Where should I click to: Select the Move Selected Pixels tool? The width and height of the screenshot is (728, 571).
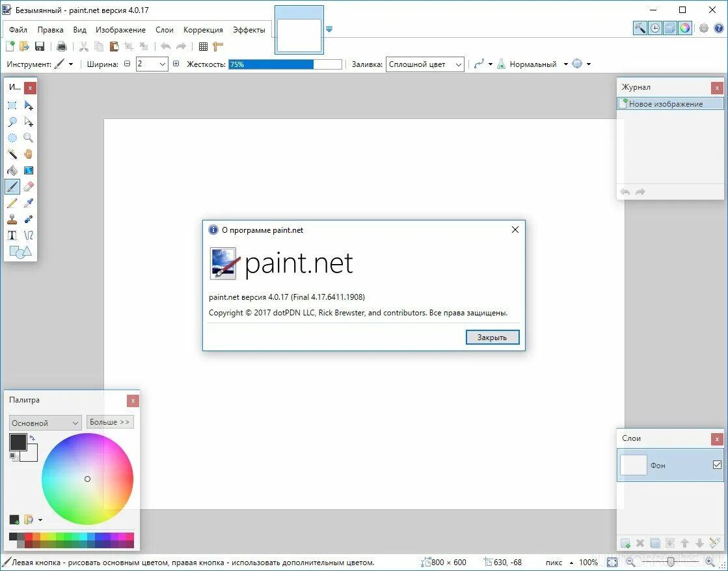(x=29, y=105)
